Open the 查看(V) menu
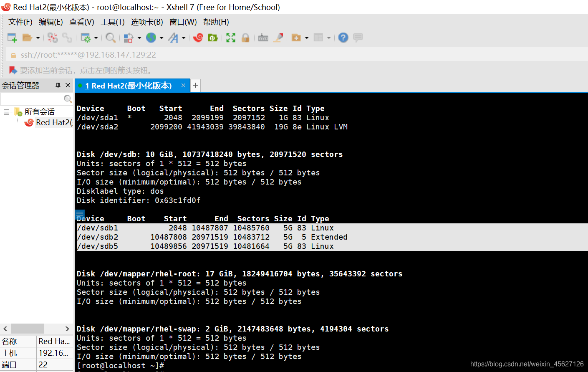588x372 pixels. [x=82, y=22]
